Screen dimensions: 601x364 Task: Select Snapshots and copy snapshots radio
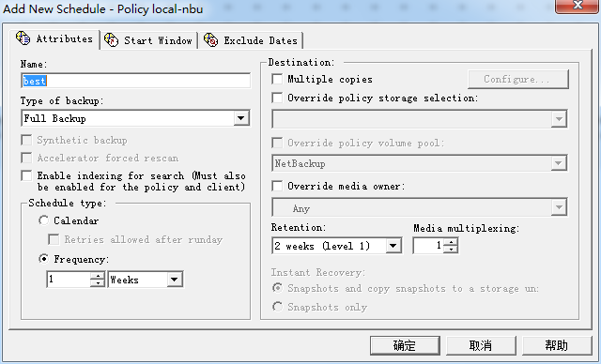pyautogui.click(x=278, y=288)
